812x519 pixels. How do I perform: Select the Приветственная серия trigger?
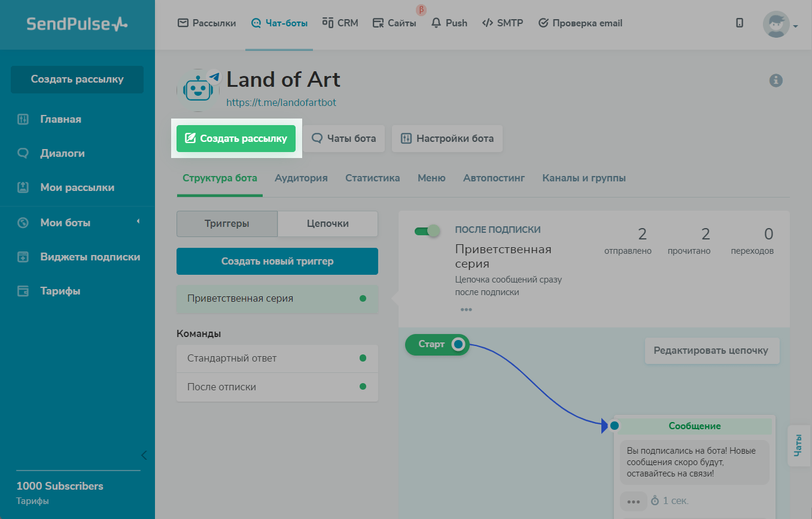[x=277, y=299]
